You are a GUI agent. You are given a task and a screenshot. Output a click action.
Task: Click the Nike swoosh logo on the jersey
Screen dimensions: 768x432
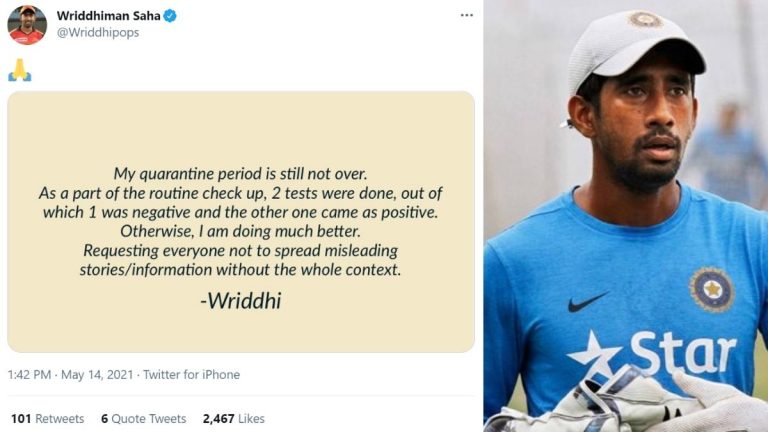(x=587, y=301)
